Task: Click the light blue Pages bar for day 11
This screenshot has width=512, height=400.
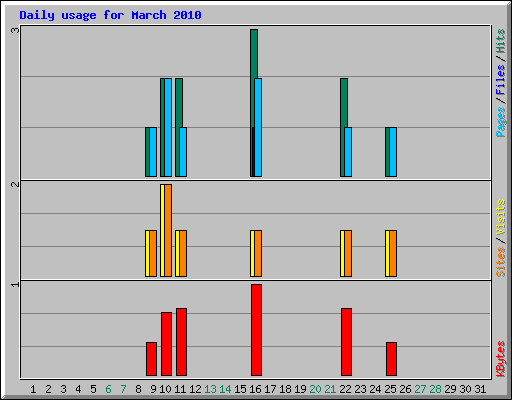Action: point(183,152)
